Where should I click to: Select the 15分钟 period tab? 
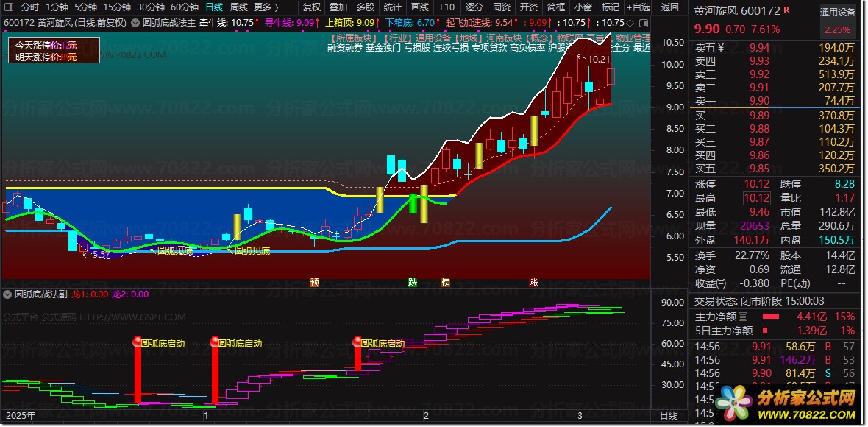(117, 7)
